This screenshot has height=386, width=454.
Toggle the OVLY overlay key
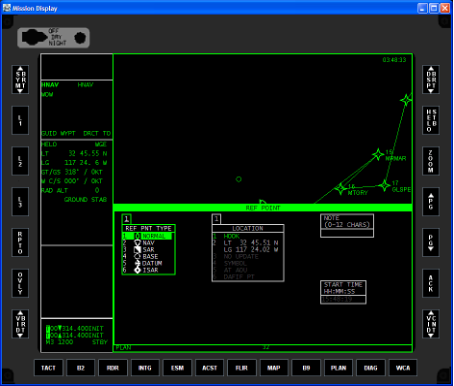coord(20,283)
